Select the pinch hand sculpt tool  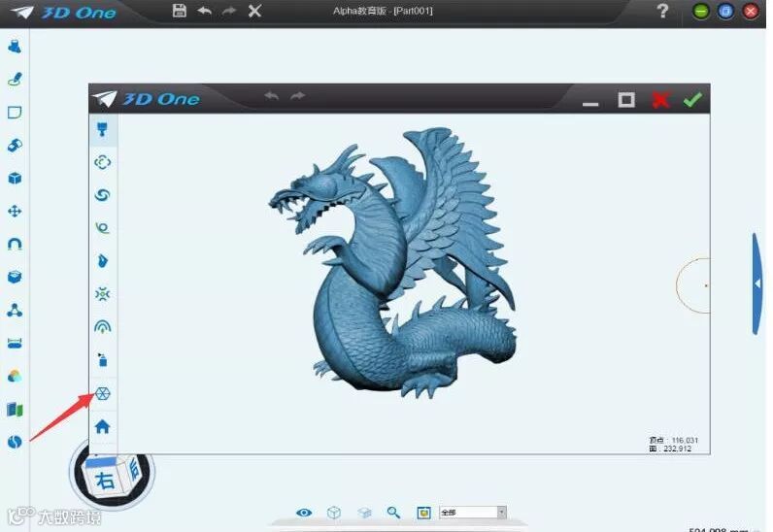(103, 261)
